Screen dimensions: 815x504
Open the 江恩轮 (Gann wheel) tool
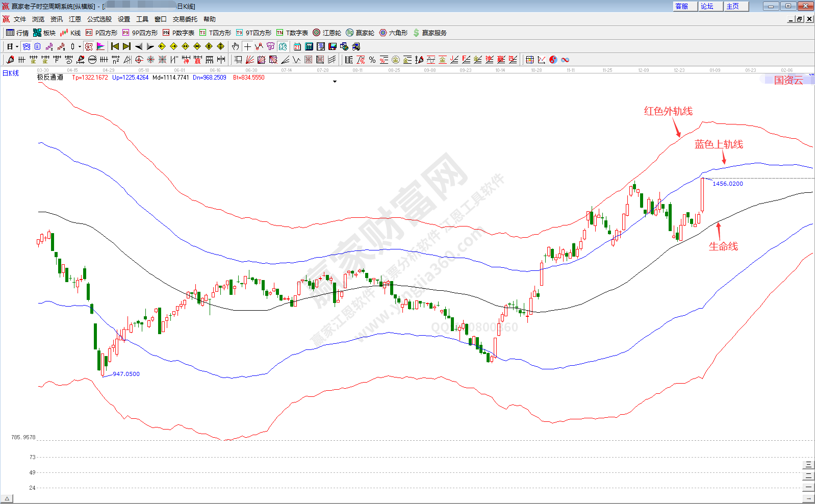coord(327,33)
